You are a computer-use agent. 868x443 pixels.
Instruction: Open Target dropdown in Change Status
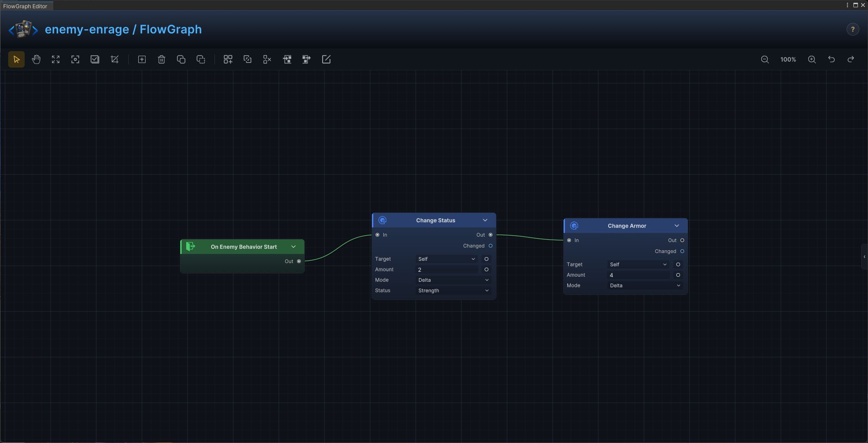[x=447, y=259]
